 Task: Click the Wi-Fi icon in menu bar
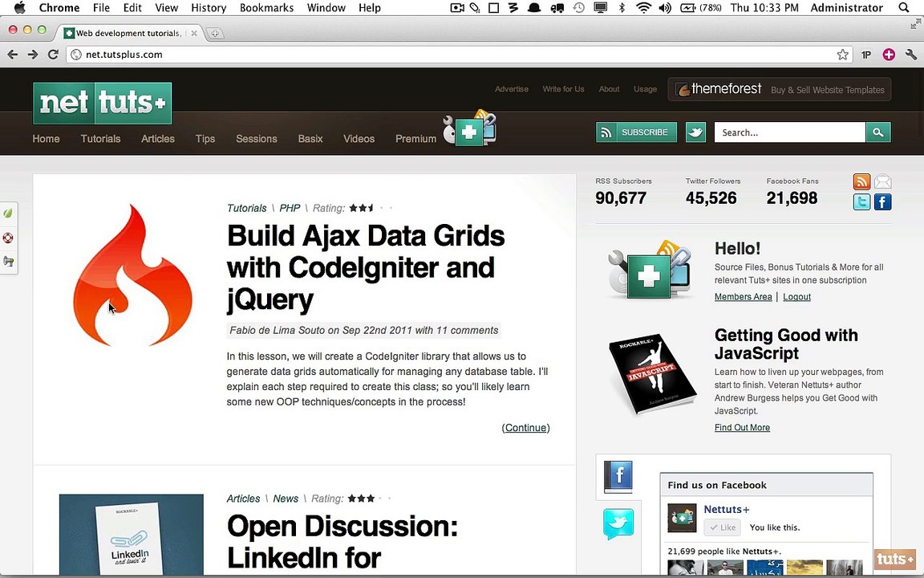point(643,8)
